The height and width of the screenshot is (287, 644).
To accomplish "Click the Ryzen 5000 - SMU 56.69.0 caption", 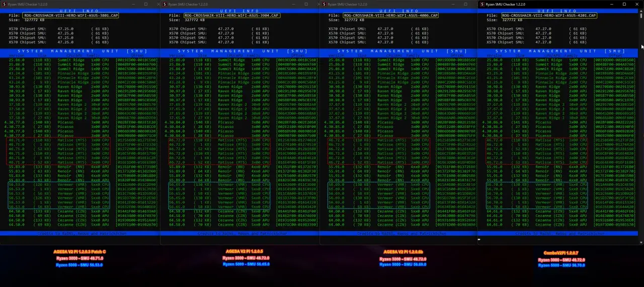I will pos(403,264).
